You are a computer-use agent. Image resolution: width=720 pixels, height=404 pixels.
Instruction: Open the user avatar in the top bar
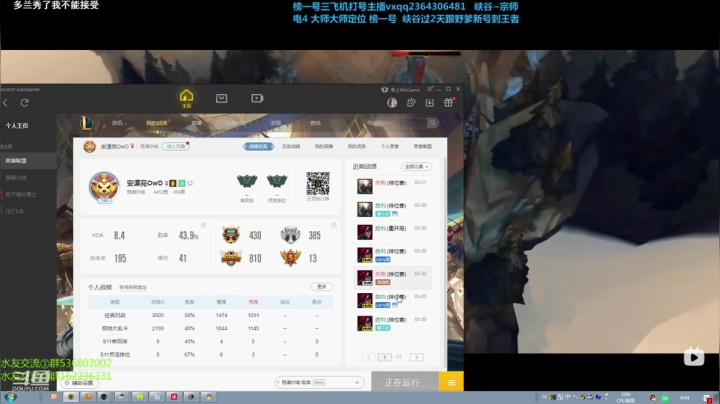[x=392, y=103]
